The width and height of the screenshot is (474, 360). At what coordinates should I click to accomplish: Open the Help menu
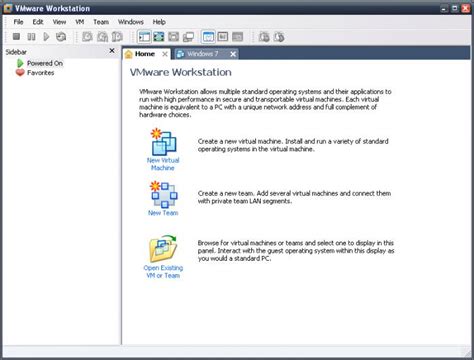click(159, 22)
